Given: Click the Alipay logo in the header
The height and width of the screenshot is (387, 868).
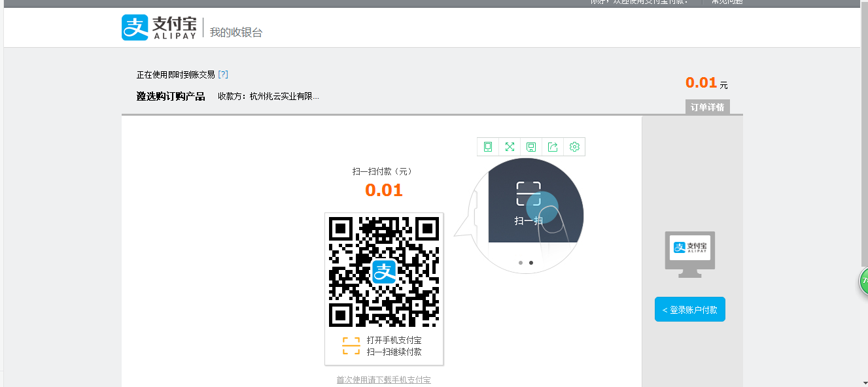Looking at the screenshot, I should [x=159, y=27].
